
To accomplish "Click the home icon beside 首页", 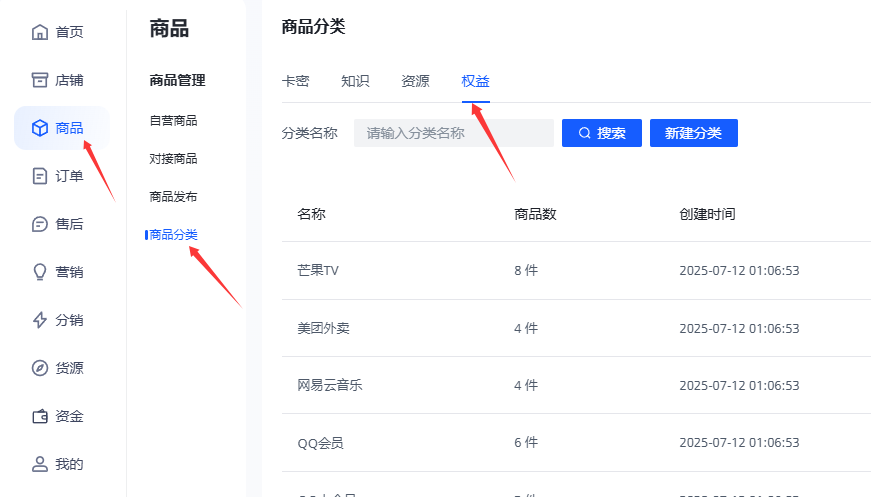I will pyautogui.click(x=39, y=32).
